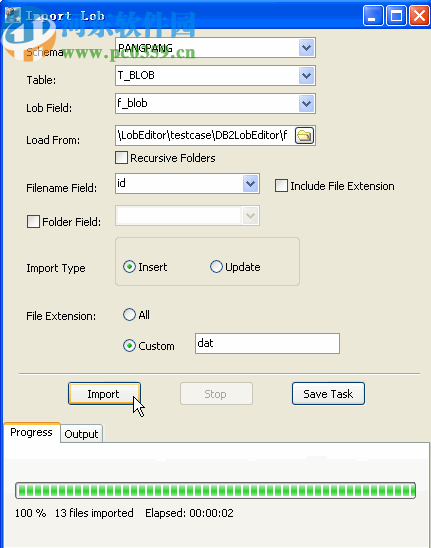Screen dimensions: 431x548
Task: Click the Import button
Action: 104,394
